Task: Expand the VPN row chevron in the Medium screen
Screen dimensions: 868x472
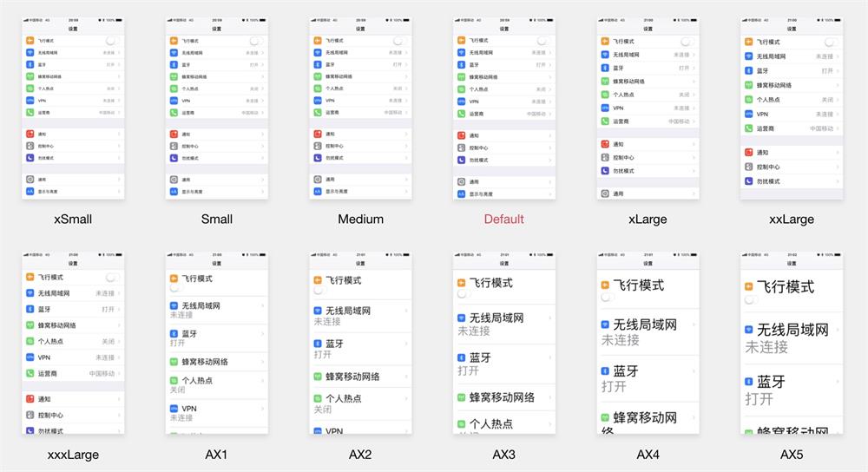Action: click(x=406, y=101)
